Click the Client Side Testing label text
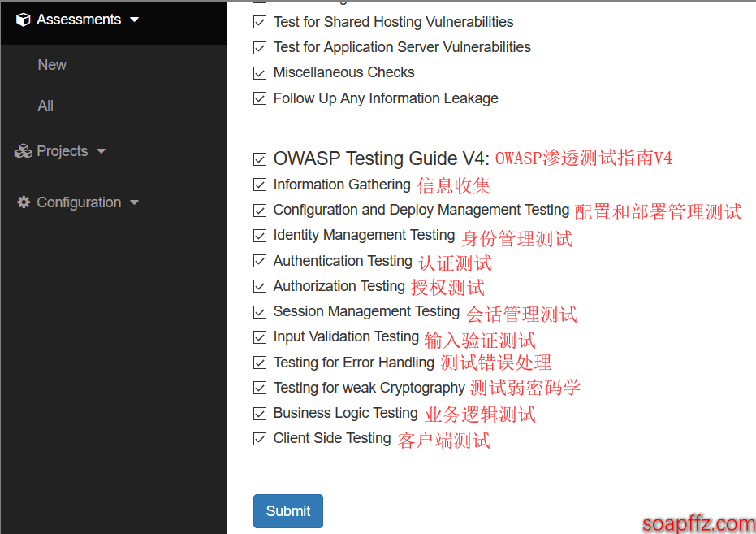 [x=331, y=438]
